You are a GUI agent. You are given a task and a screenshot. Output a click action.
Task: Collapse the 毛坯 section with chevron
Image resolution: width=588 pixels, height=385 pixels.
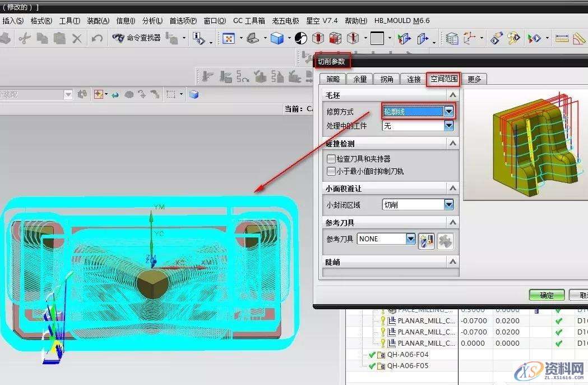pos(452,94)
